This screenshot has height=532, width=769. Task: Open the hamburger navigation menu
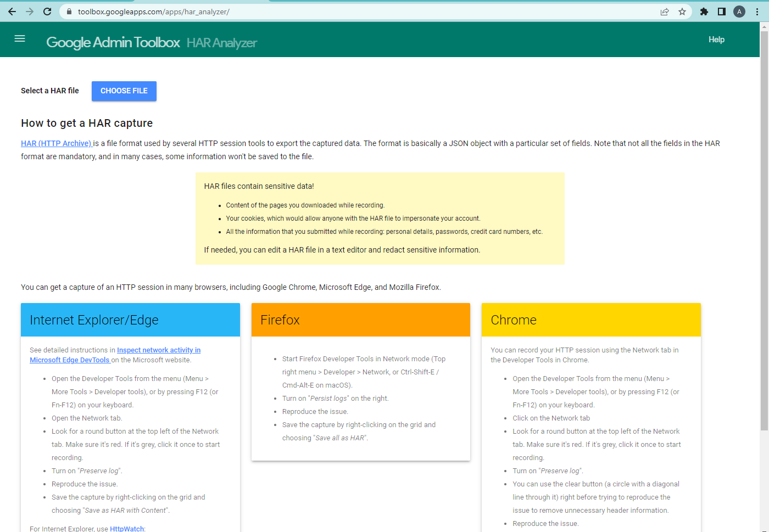tap(20, 38)
